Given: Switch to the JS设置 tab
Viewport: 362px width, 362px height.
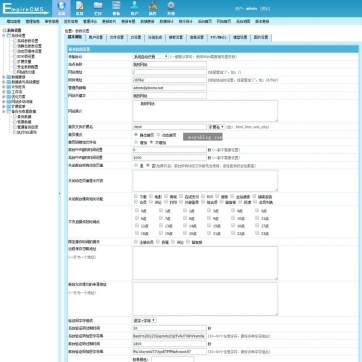Looking at the screenshot, I should 135,38.
